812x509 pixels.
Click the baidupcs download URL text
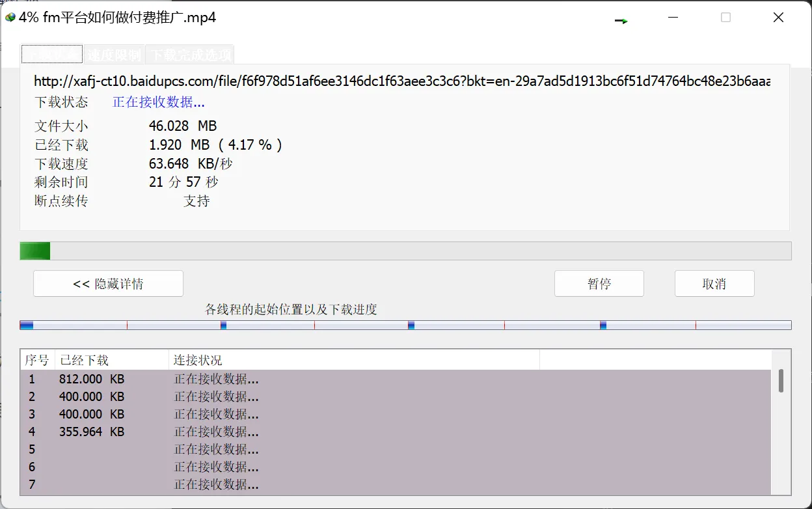402,81
